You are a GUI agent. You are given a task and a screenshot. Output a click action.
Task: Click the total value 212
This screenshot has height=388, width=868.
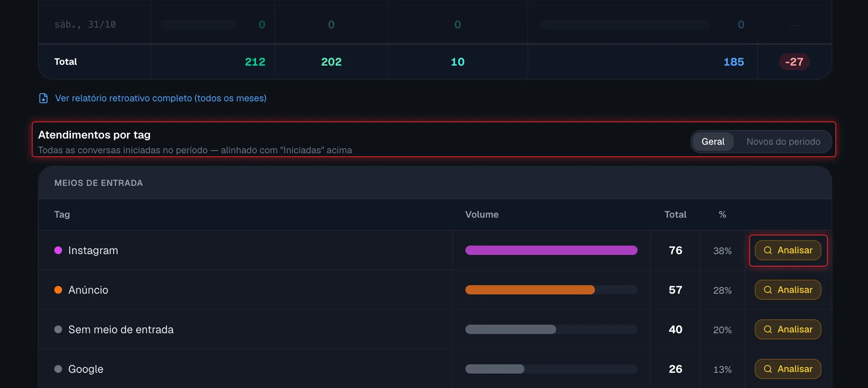[x=255, y=62]
